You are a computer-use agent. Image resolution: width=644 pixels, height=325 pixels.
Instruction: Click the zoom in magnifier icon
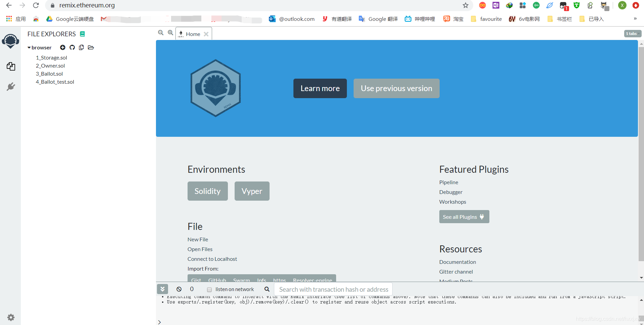(x=170, y=33)
